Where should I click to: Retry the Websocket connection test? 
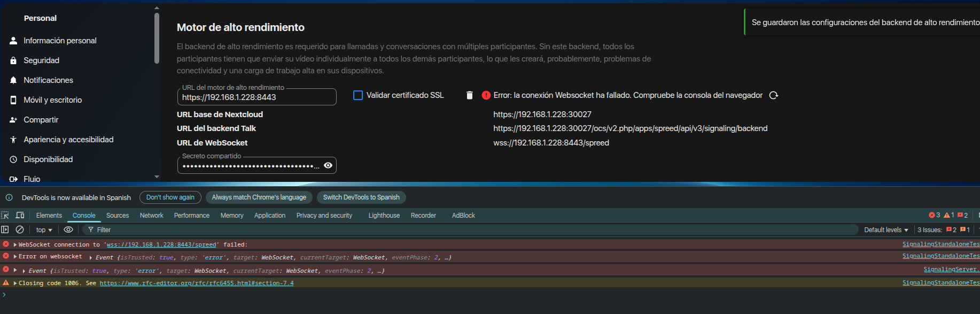point(773,95)
